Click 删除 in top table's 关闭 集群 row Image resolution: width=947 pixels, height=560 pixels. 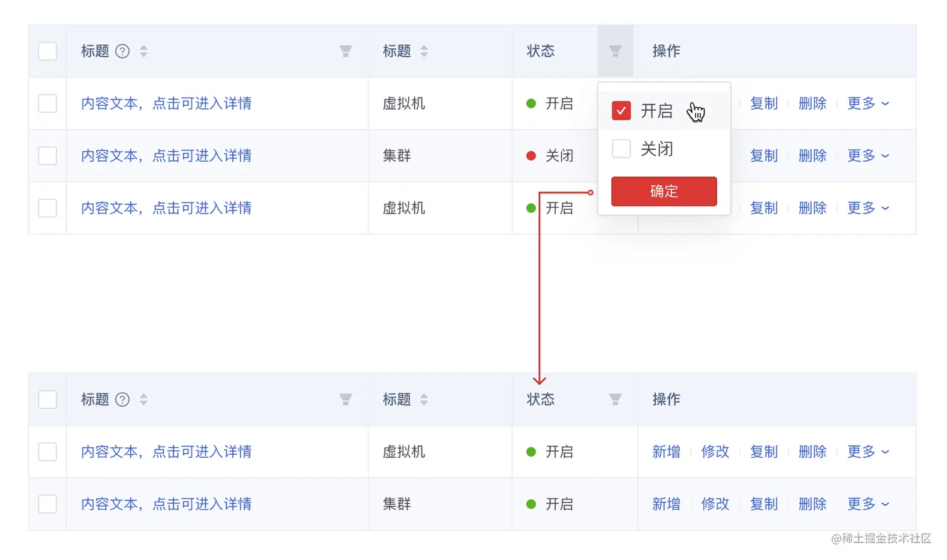[x=813, y=155]
